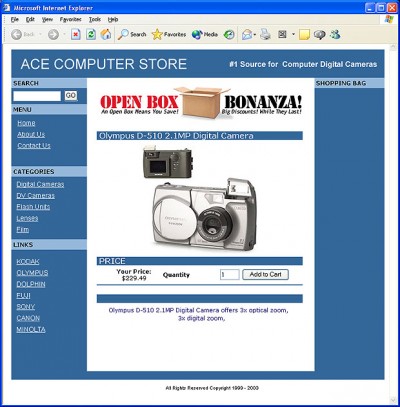Focus the site search text box

[x=37, y=96]
